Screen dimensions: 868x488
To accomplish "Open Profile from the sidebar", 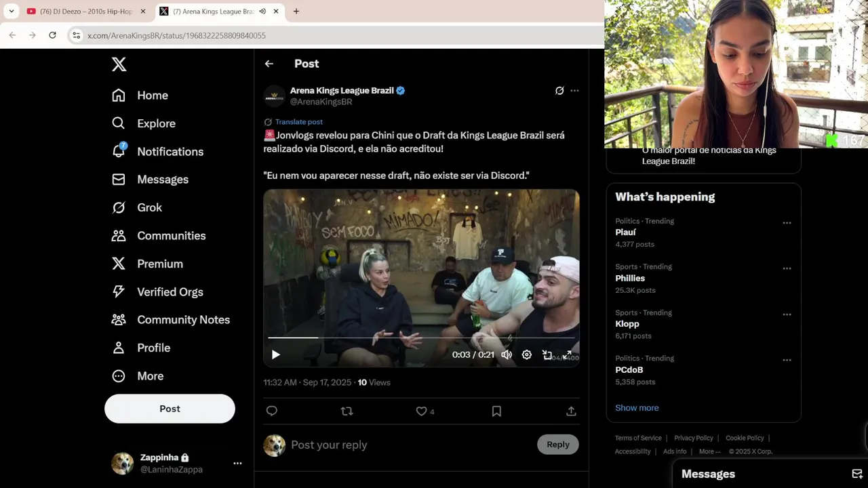I will point(140,348).
